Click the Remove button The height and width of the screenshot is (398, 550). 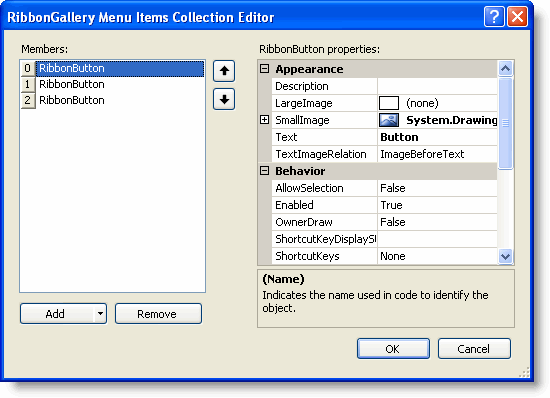coord(158,313)
